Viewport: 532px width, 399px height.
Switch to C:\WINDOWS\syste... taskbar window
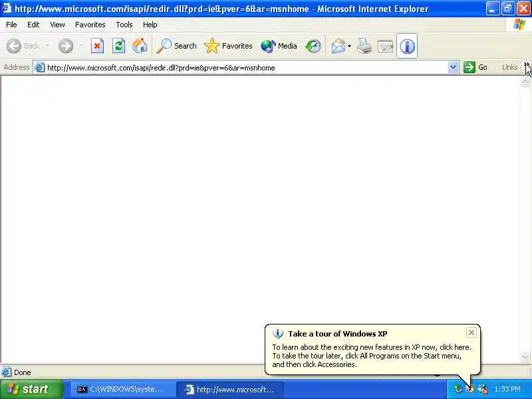(122, 390)
